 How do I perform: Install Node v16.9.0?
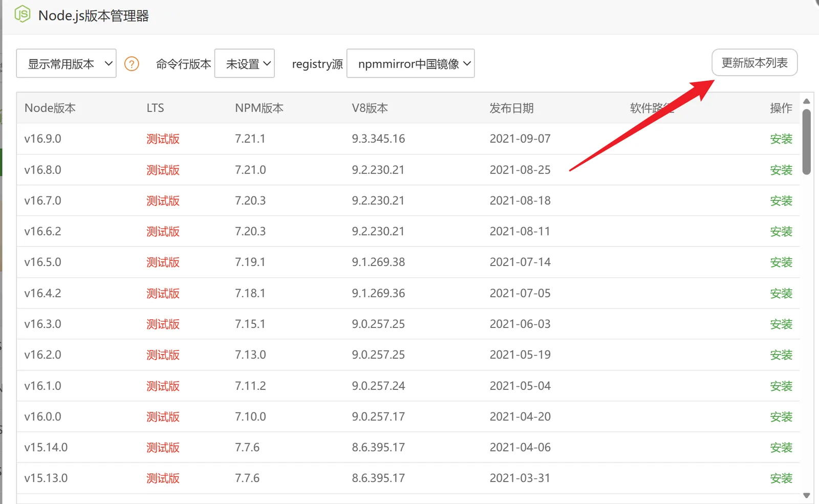pos(781,139)
